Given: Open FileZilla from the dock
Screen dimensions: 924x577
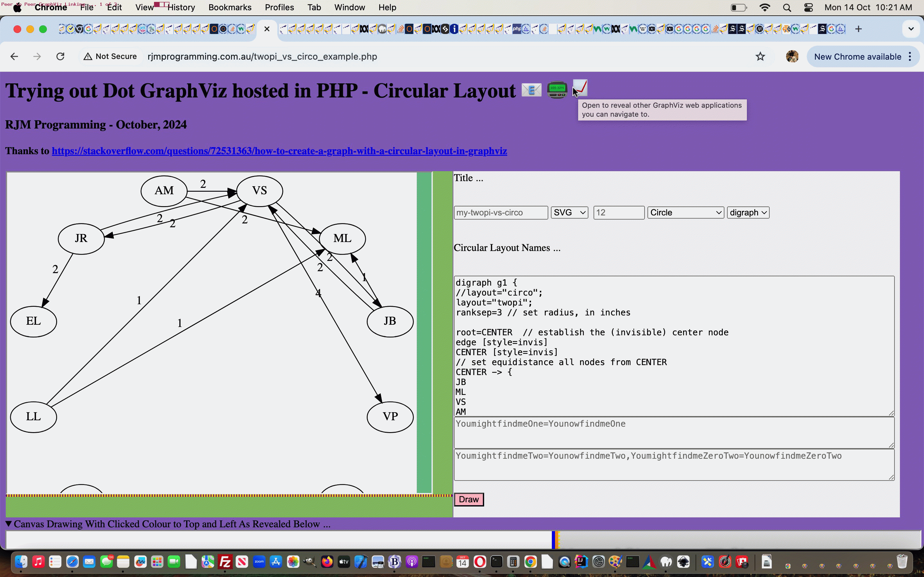Looking at the screenshot, I should click(225, 562).
